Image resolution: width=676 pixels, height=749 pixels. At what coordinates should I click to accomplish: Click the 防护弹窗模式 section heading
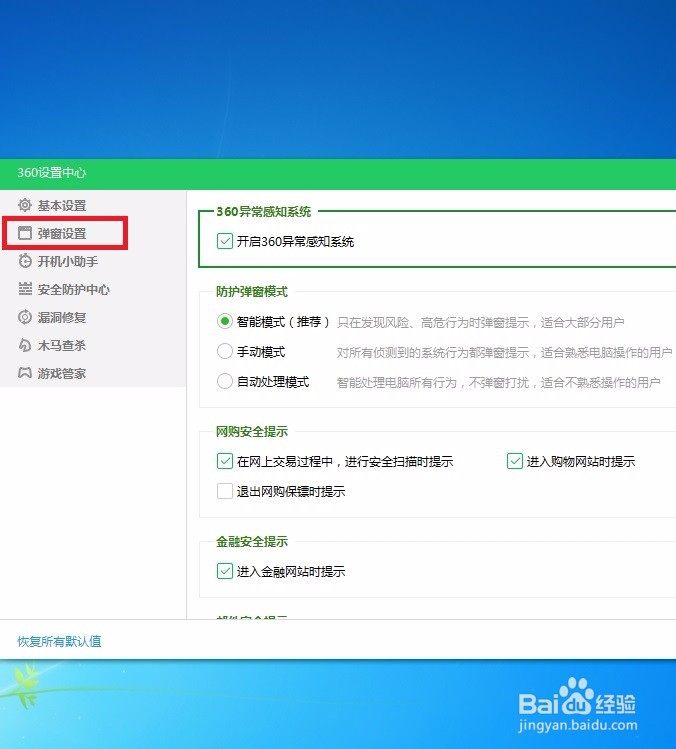tap(252, 291)
